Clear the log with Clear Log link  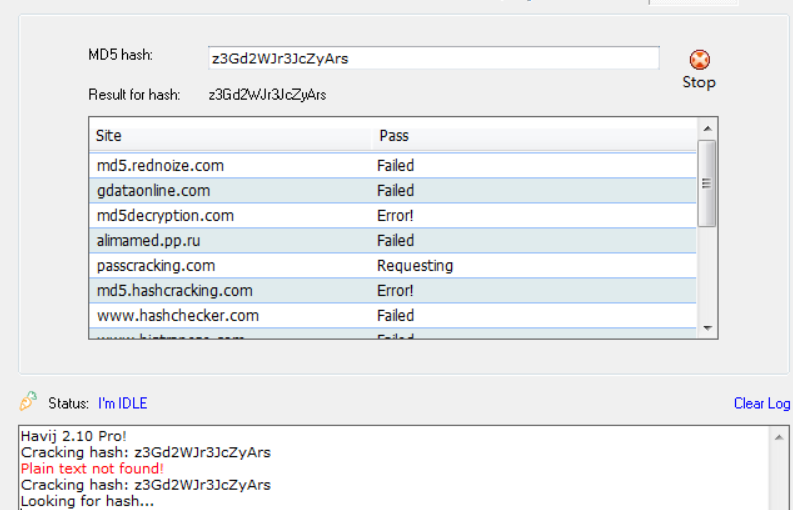pos(762,403)
